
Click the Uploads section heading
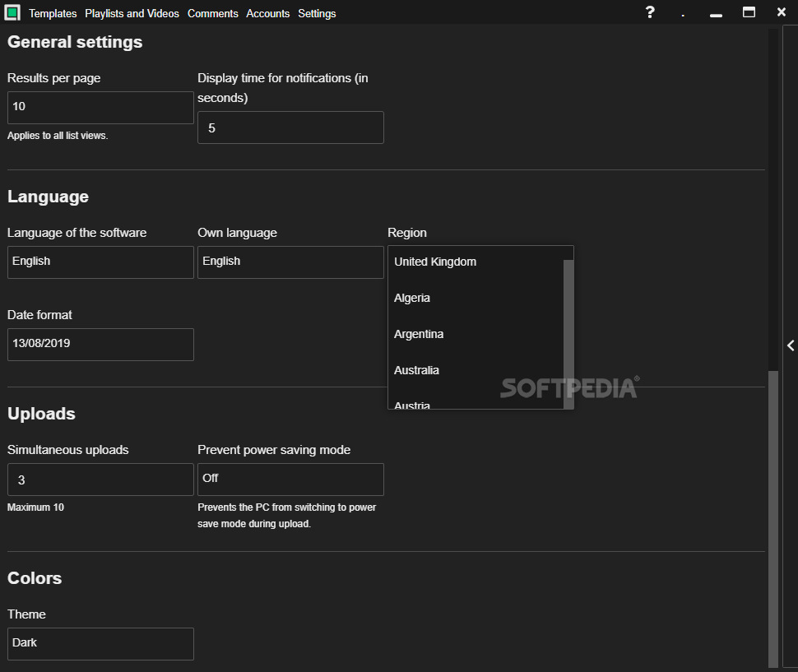(x=41, y=414)
